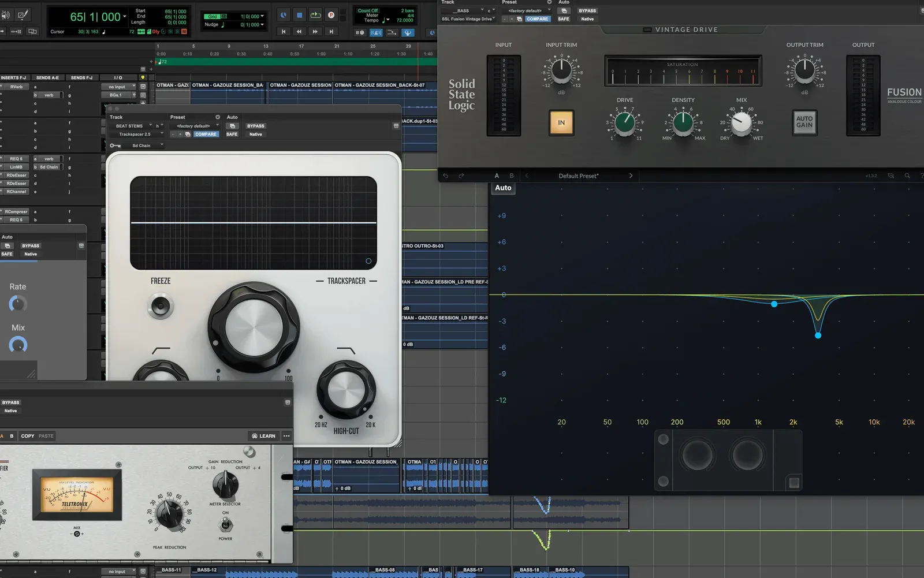Click SAFE in the Trackspacer window

click(232, 134)
